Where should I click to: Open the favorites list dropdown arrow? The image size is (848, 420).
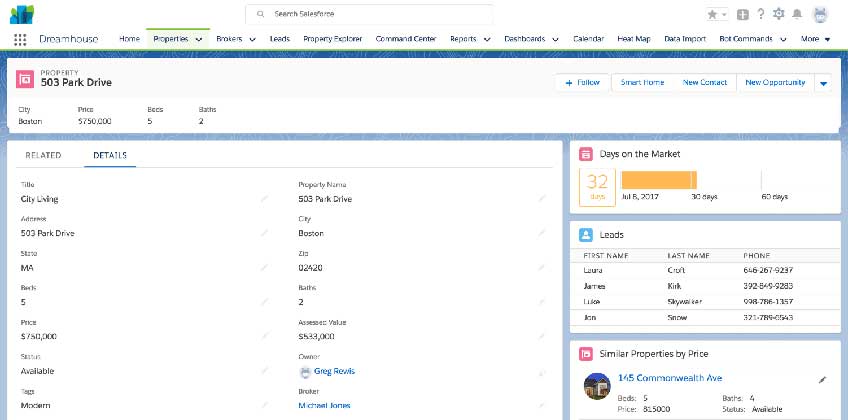[x=724, y=15]
